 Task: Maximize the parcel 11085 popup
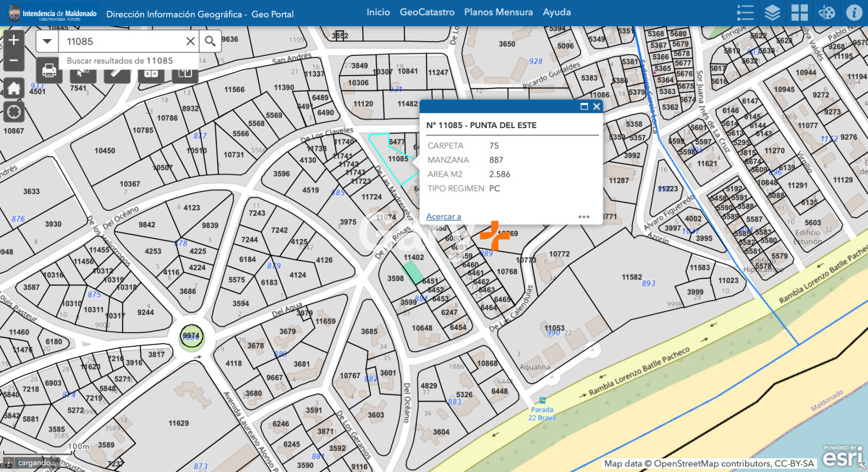tap(584, 106)
